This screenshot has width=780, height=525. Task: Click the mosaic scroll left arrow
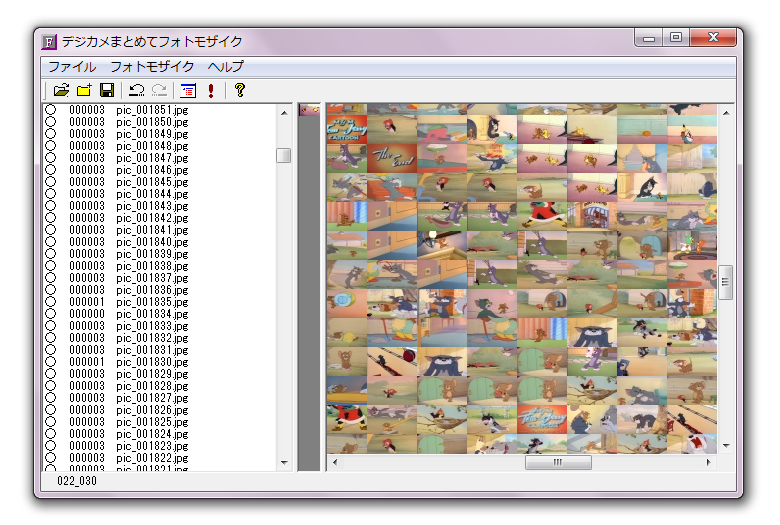coord(335,462)
